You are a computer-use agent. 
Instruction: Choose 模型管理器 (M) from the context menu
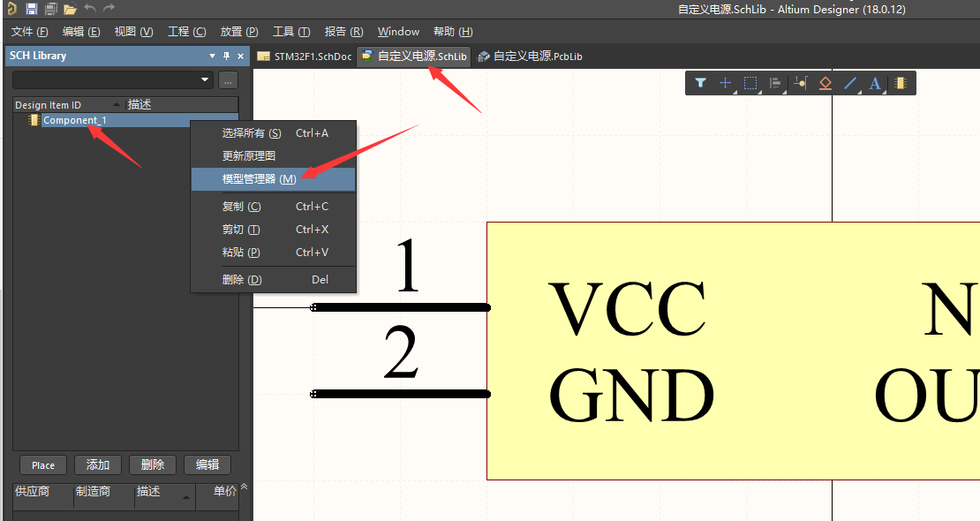(x=273, y=179)
